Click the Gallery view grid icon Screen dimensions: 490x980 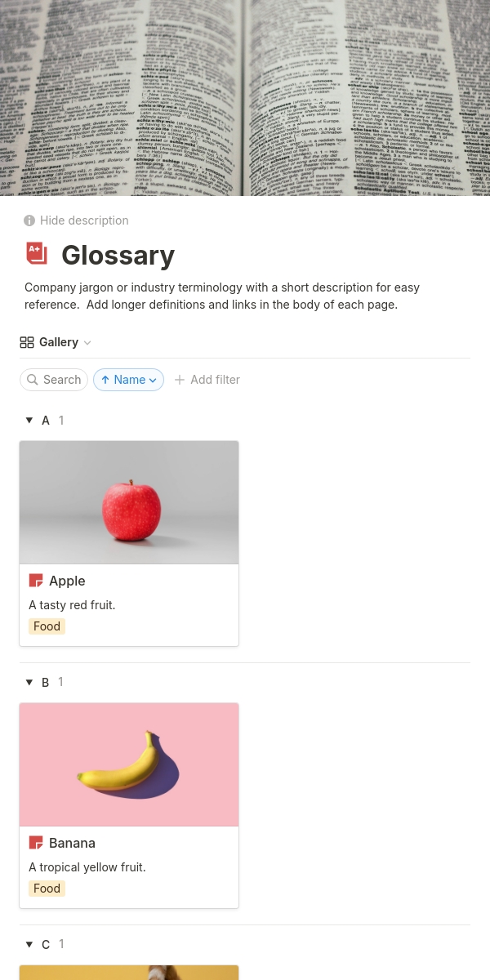27,343
